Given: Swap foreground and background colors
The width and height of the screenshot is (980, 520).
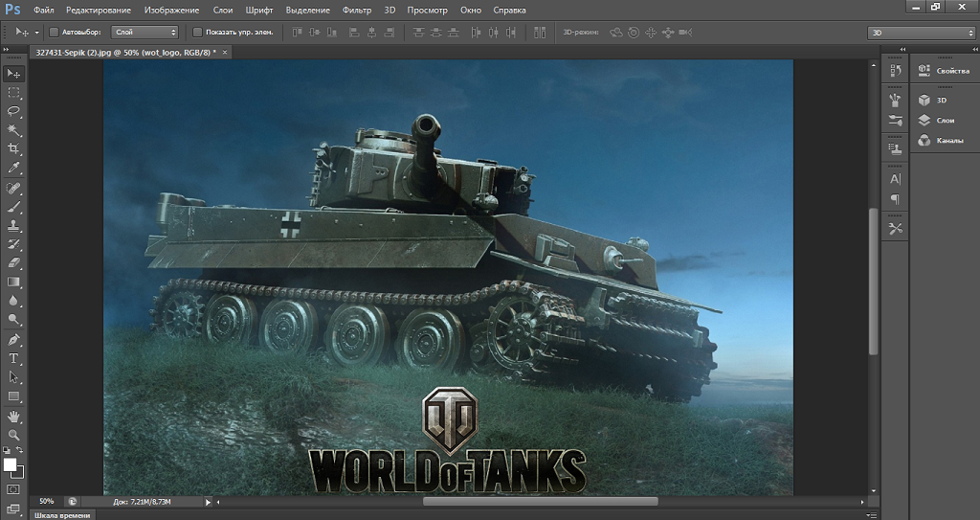Looking at the screenshot, I should pos(19,450).
